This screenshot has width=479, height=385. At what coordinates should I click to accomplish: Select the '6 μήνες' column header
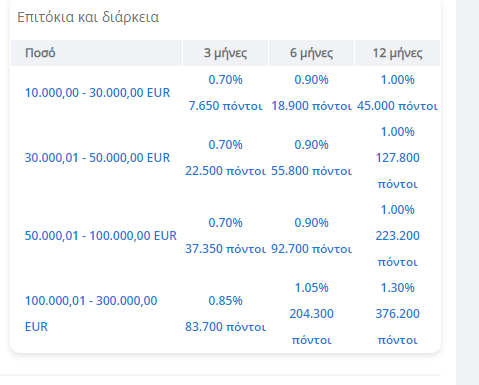(x=311, y=53)
